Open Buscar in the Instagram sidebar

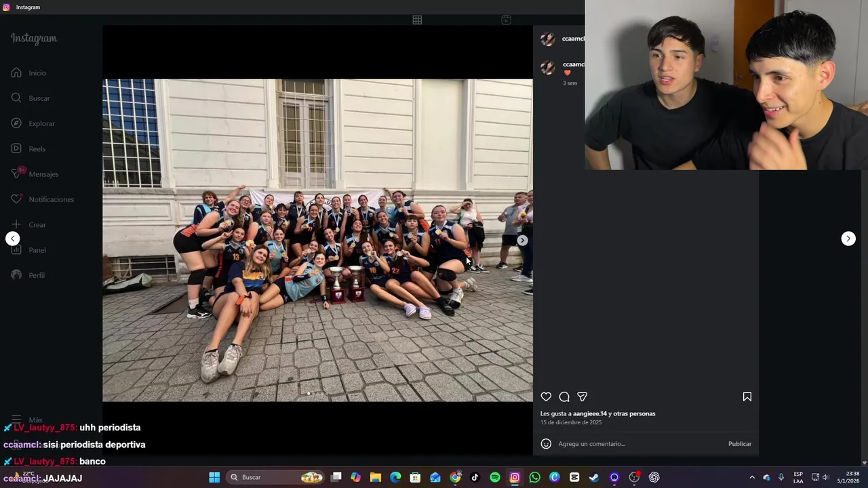click(x=31, y=98)
